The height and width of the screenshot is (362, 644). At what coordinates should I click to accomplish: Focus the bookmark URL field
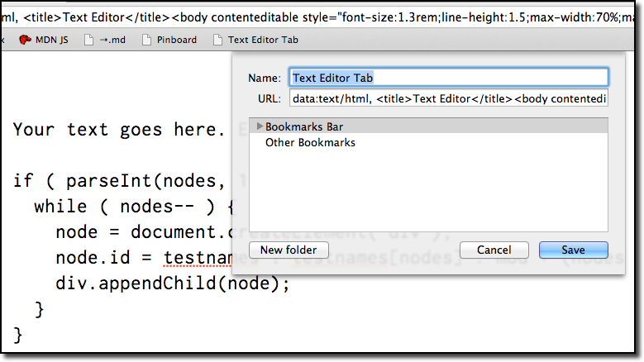click(449, 99)
